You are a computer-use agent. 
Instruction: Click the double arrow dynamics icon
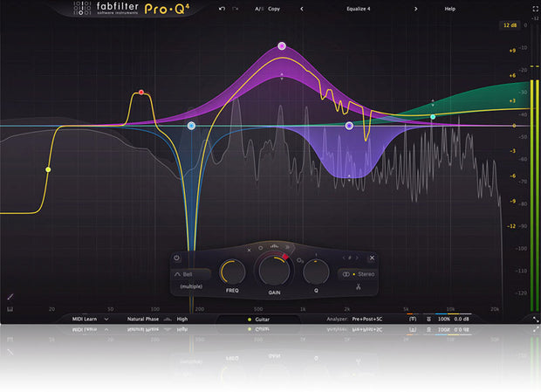coord(287,247)
